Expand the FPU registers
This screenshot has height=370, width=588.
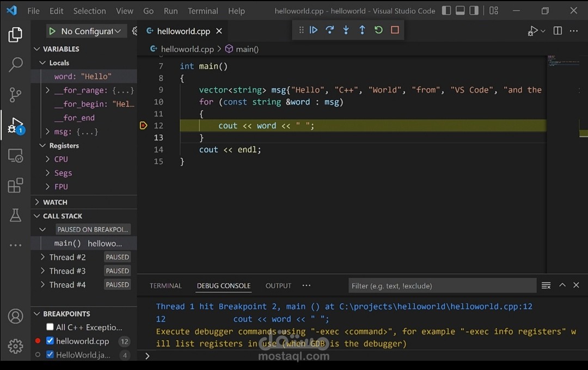[47, 186]
